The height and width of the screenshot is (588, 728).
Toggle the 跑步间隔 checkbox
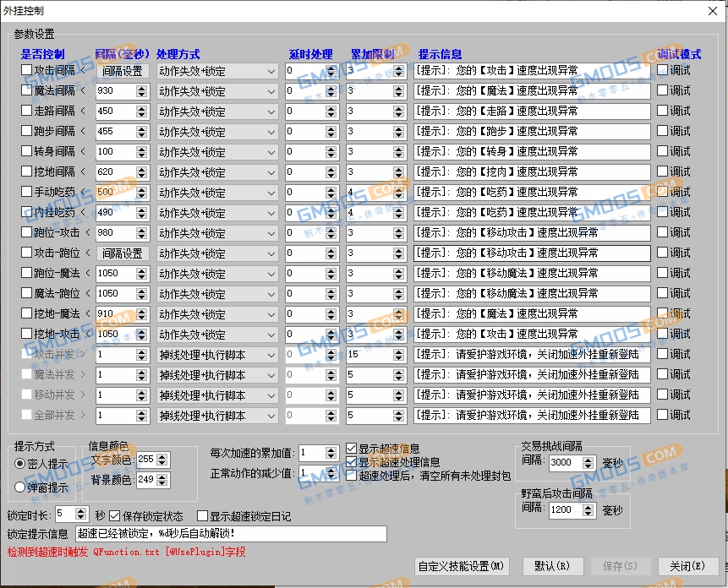point(27,131)
